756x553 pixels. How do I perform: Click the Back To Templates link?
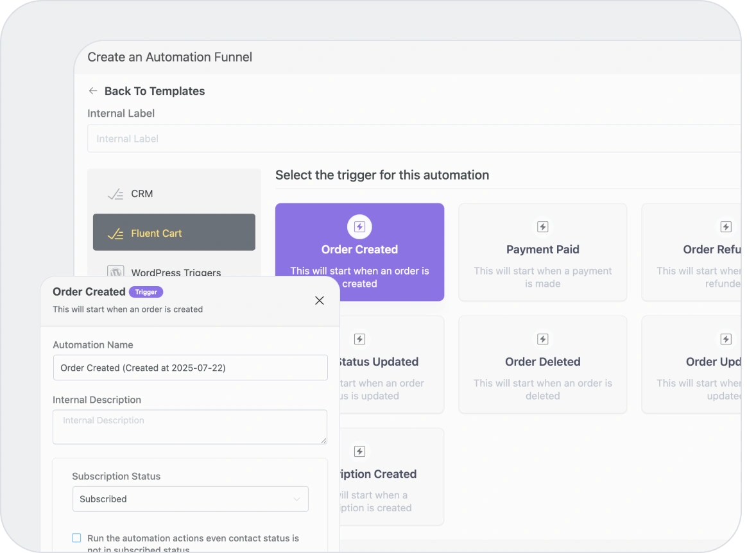pyautogui.click(x=156, y=91)
